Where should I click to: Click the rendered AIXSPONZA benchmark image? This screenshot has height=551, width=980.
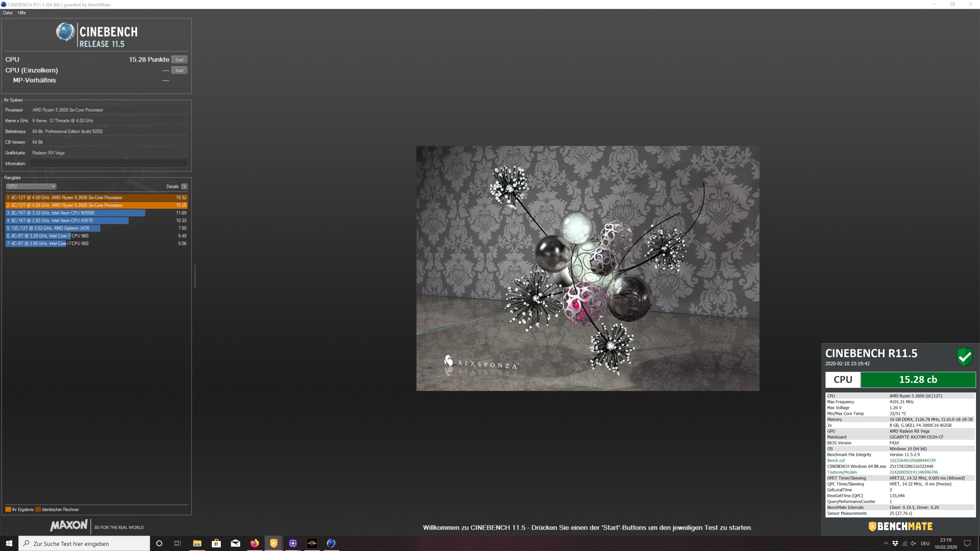(588, 268)
